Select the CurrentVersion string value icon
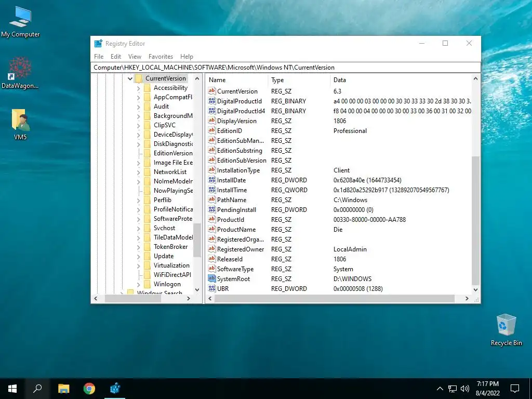532x399 pixels. pyautogui.click(x=212, y=91)
